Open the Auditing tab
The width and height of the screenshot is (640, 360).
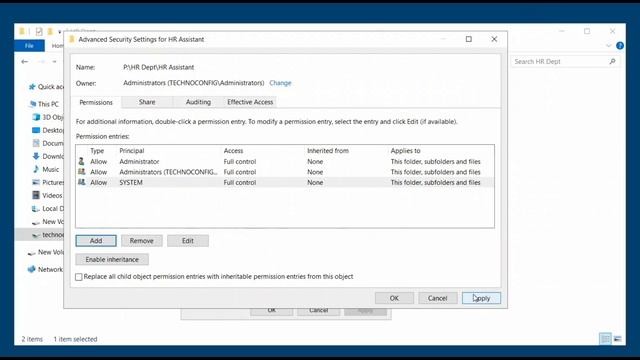pyautogui.click(x=198, y=102)
